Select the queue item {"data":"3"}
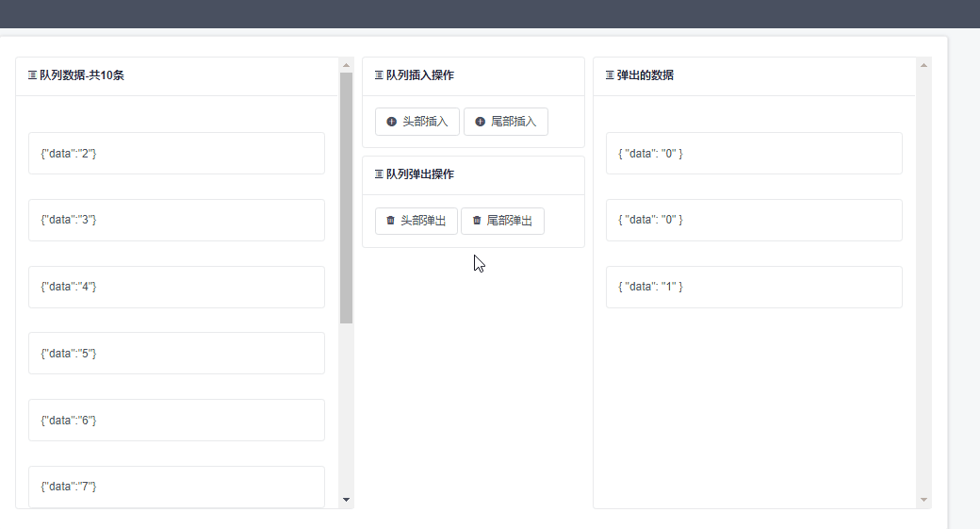Screen dimensions: 980x529 tap(176, 220)
